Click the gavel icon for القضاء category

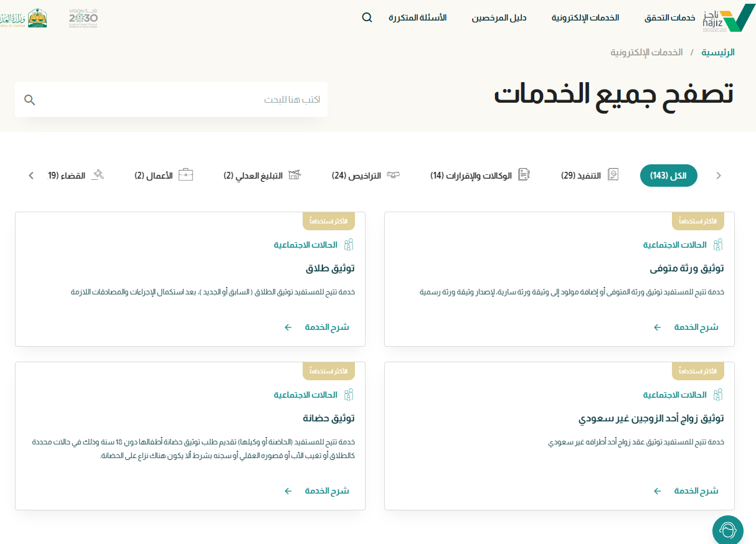pyautogui.click(x=97, y=176)
